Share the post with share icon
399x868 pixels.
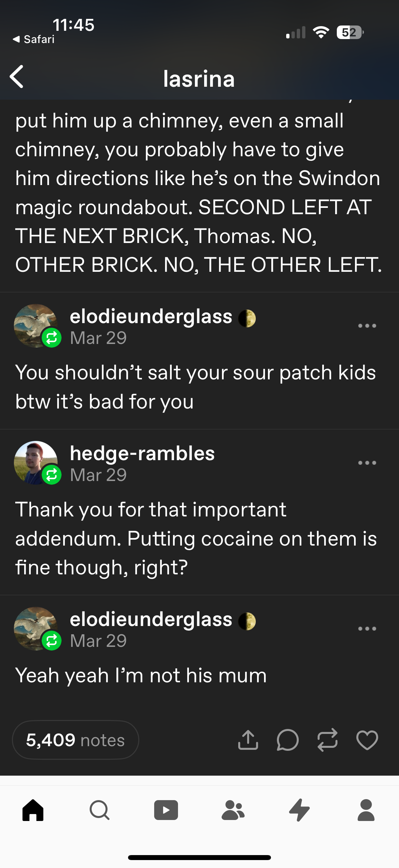click(x=248, y=740)
